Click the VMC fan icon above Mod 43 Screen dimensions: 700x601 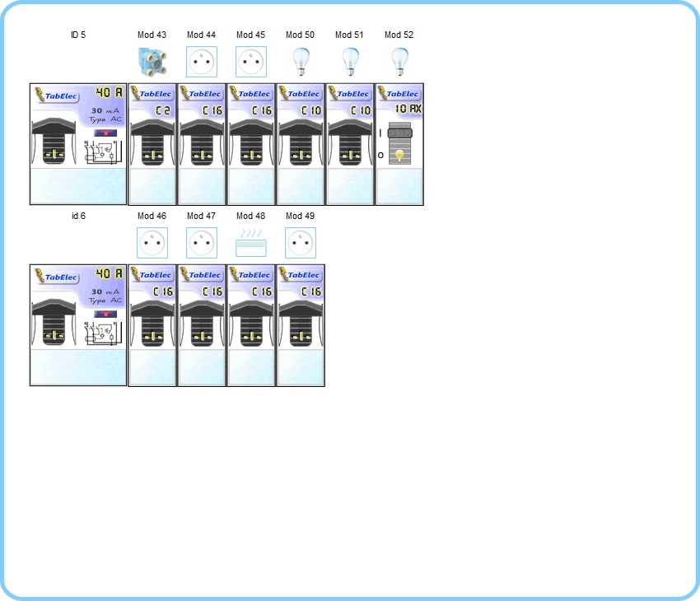click(152, 62)
